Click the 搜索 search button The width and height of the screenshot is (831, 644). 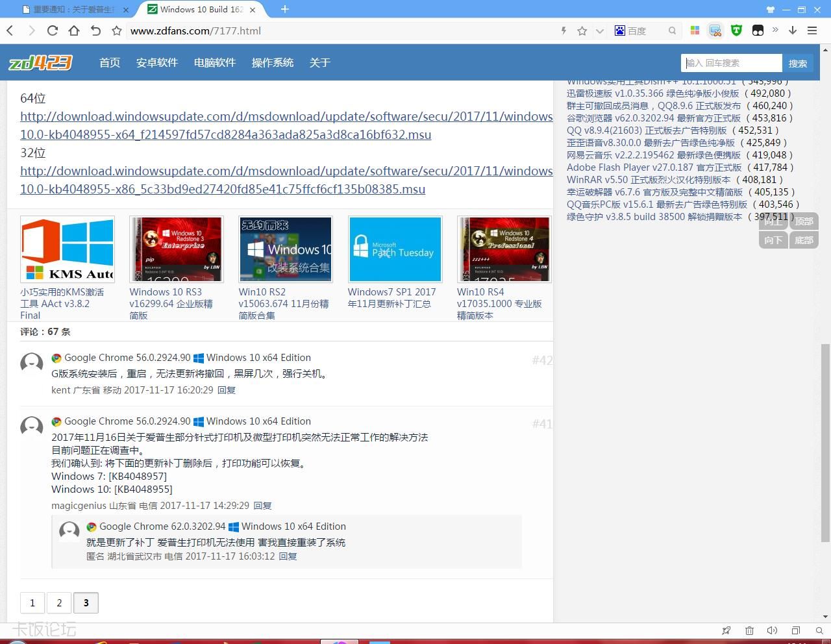click(798, 63)
